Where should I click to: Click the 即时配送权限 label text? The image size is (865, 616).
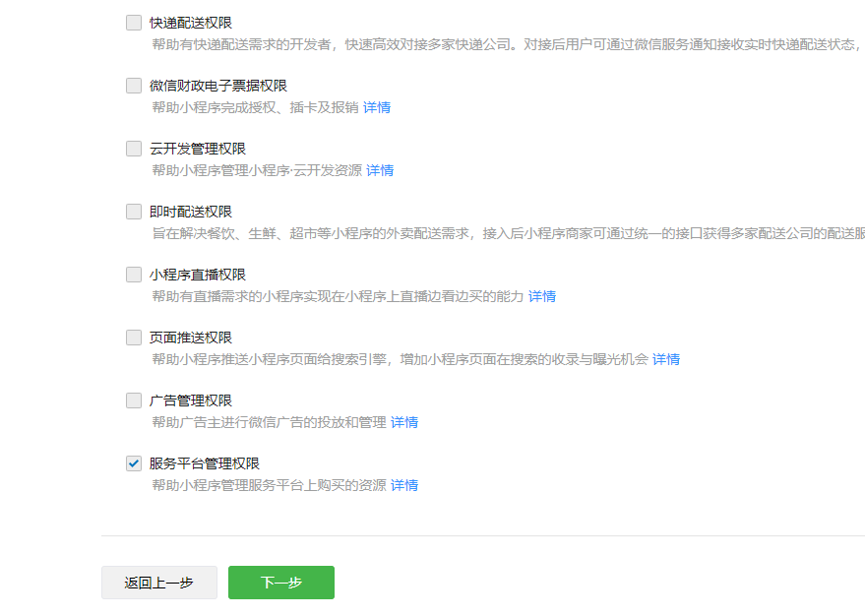coord(191,212)
